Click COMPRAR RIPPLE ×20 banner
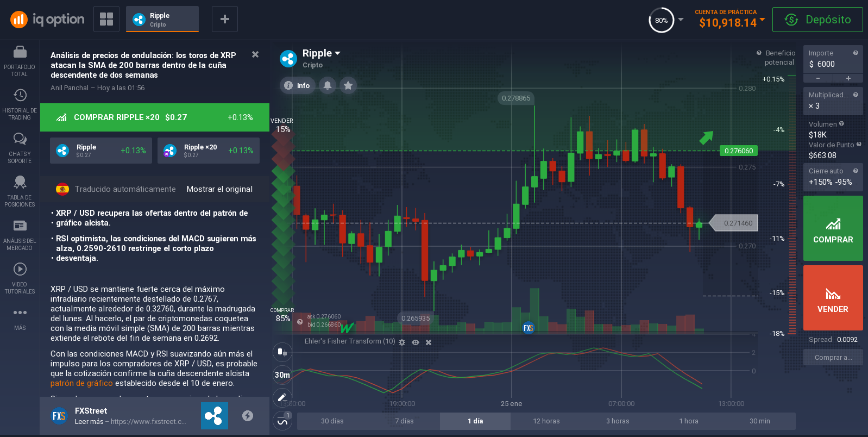This screenshot has height=437, width=868. (155, 117)
